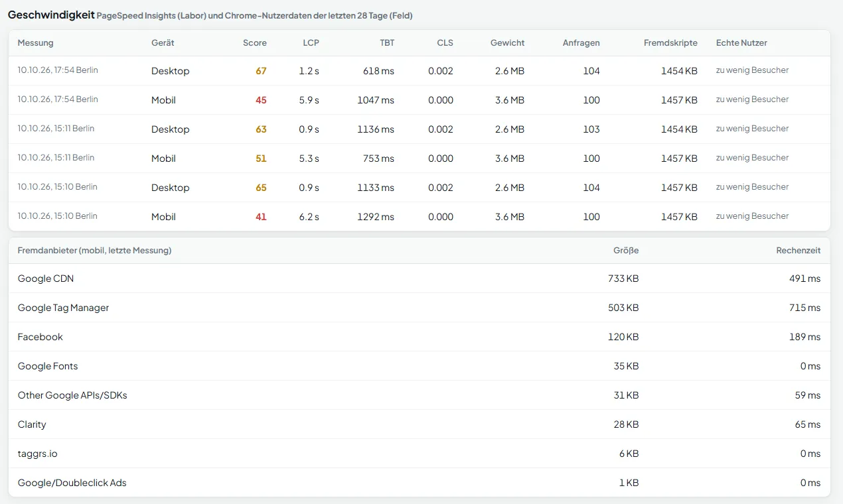Image resolution: width=843 pixels, height=504 pixels.
Task: Select the score 45 cell
Action: click(x=261, y=100)
